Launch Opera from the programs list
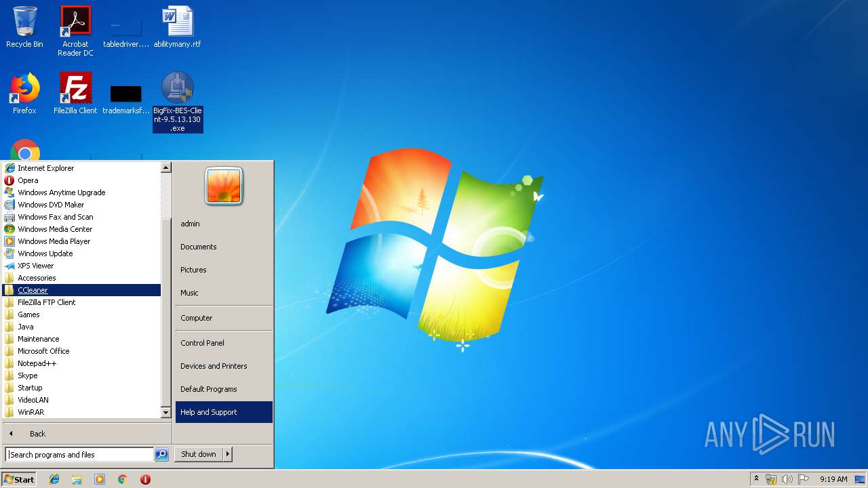Image resolution: width=868 pixels, height=488 pixels. coord(81,180)
